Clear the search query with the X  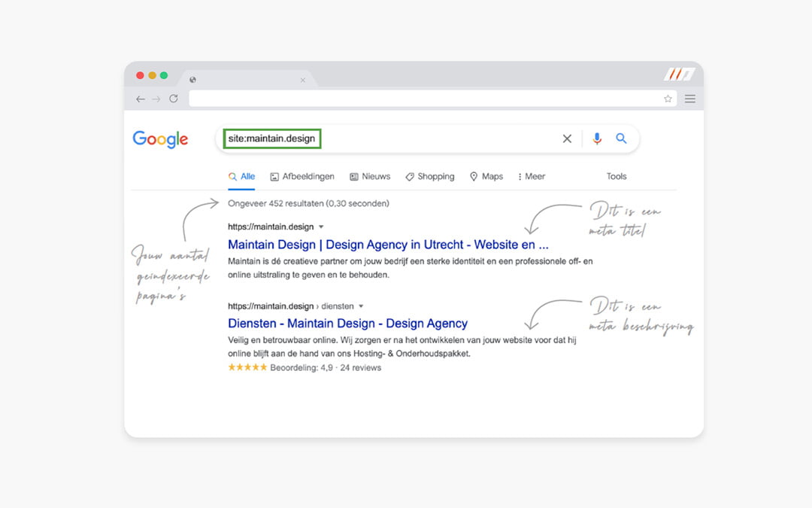tap(567, 138)
